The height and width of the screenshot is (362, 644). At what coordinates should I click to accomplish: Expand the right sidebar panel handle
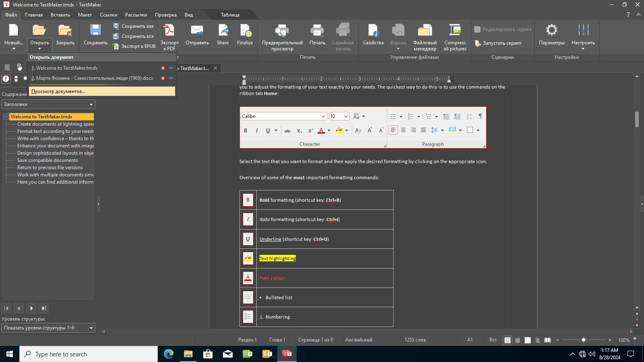click(642, 204)
